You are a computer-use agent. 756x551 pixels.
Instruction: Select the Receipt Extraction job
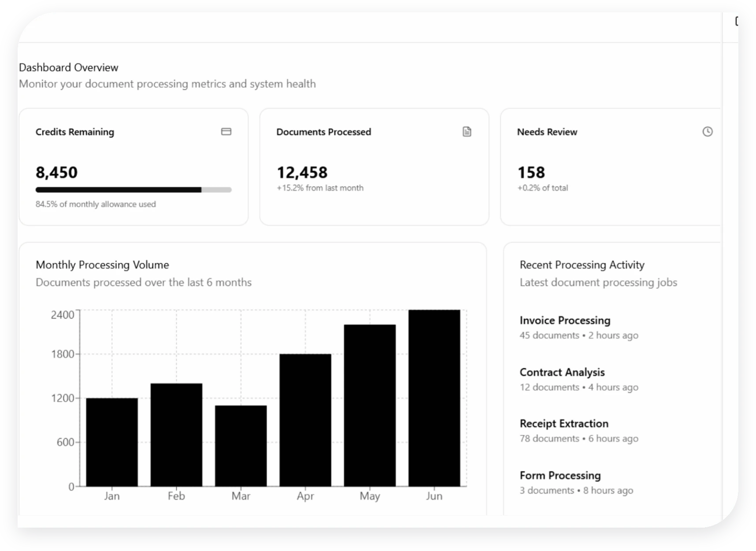[x=564, y=424]
